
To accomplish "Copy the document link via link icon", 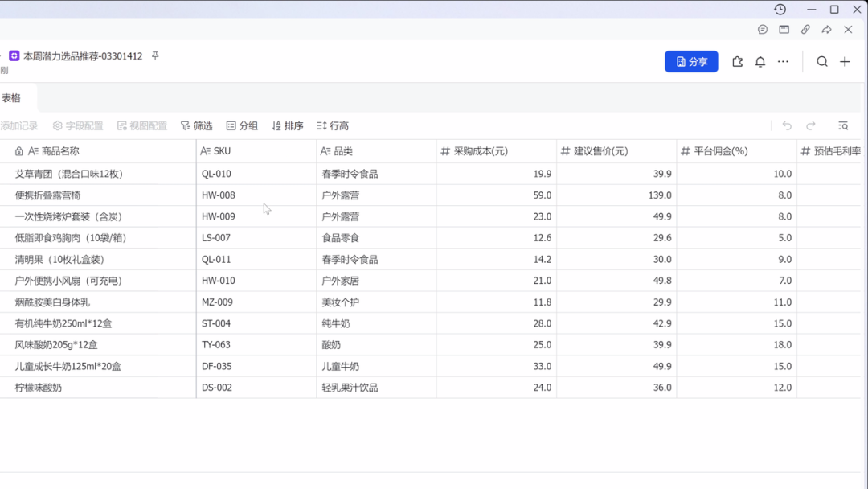I will pyautogui.click(x=805, y=30).
